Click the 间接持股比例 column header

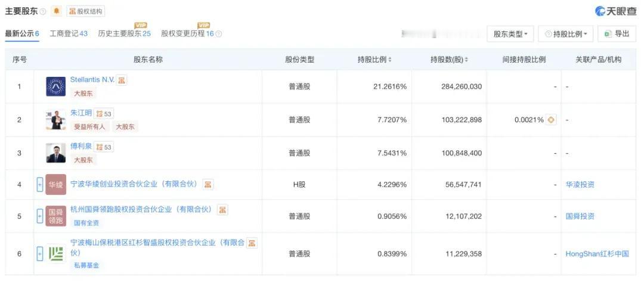[524, 60]
